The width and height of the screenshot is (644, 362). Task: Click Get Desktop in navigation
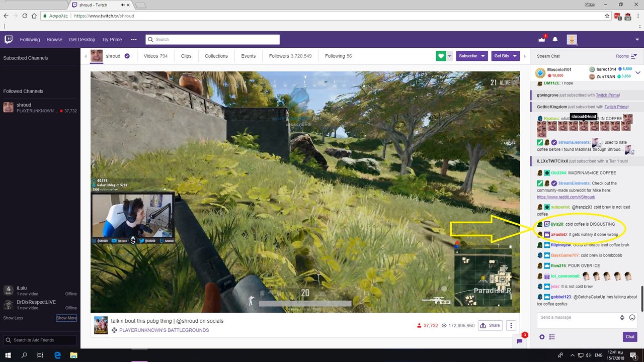pos(82,40)
